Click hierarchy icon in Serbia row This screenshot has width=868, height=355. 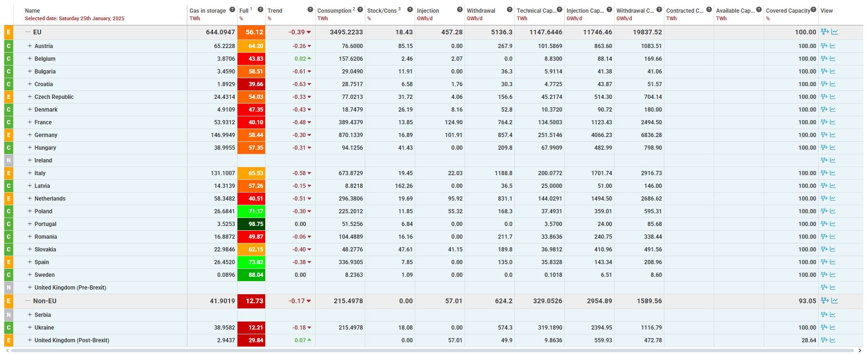pos(824,315)
